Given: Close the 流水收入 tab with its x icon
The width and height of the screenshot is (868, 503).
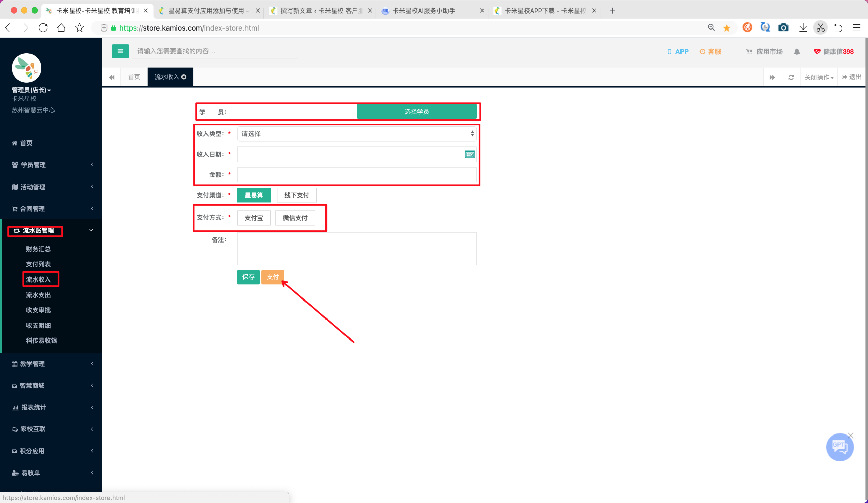Looking at the screenshot, I should (184, 77).
